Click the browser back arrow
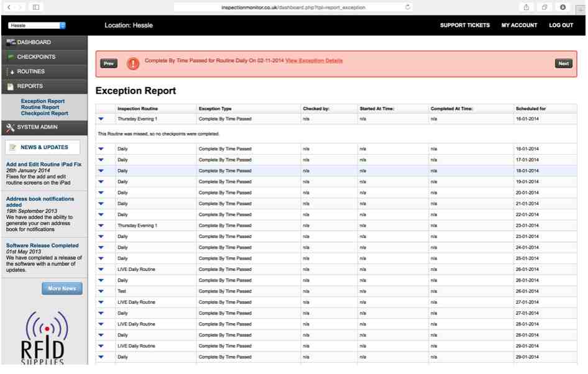Screen dimensions: 588x374 pyautogui.click(x=7, y=7)
